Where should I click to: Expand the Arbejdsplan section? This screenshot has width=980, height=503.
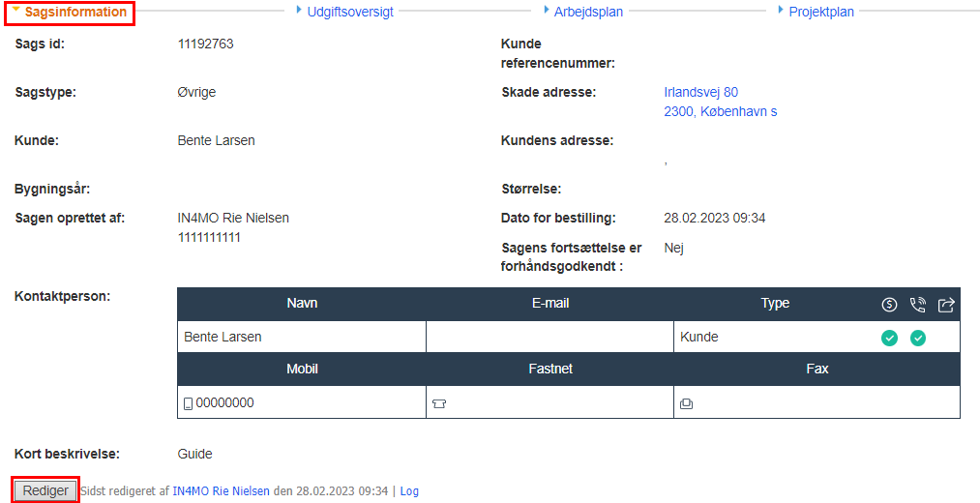(587, 13)
